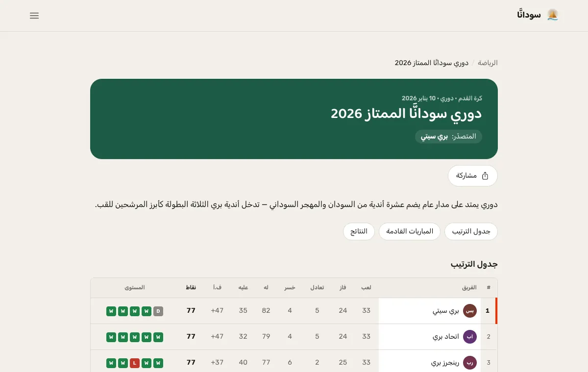The image size is (588, 372).
Task: Click the value 82 in بري سيتي row
Action: (x=266, y=311)
